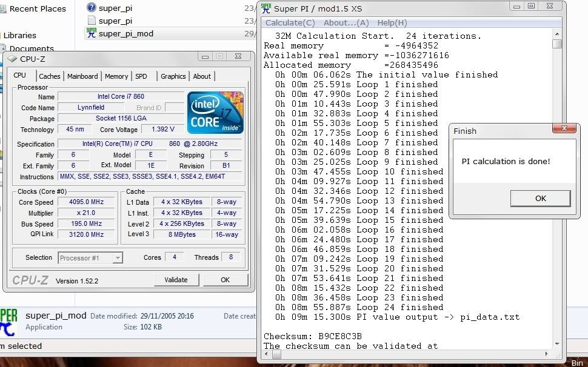This screenshot has height=367, width=588.
Task: Select the super_pi text document icon
Action: coord(92,20)
